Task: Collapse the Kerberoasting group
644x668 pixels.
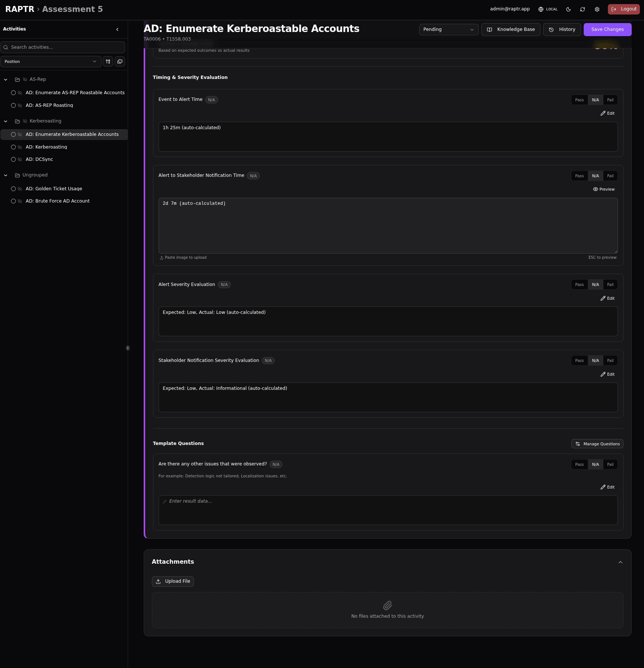Action: coord(6,121)
